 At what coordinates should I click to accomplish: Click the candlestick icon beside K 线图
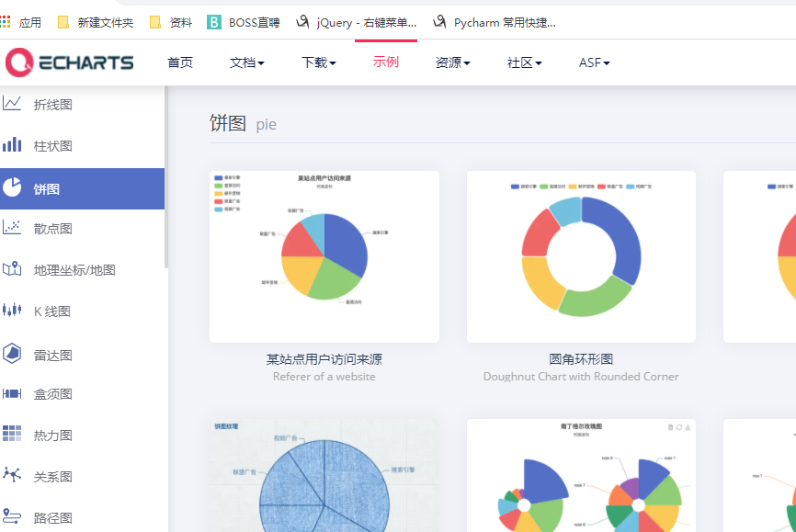click(x=12, y=310)
